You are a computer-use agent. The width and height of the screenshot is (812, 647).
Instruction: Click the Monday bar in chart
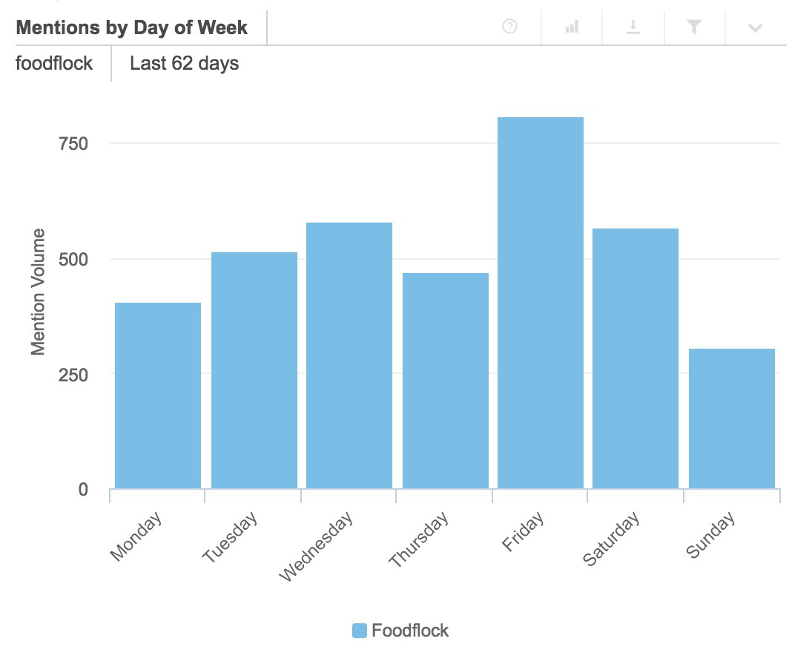158,395
